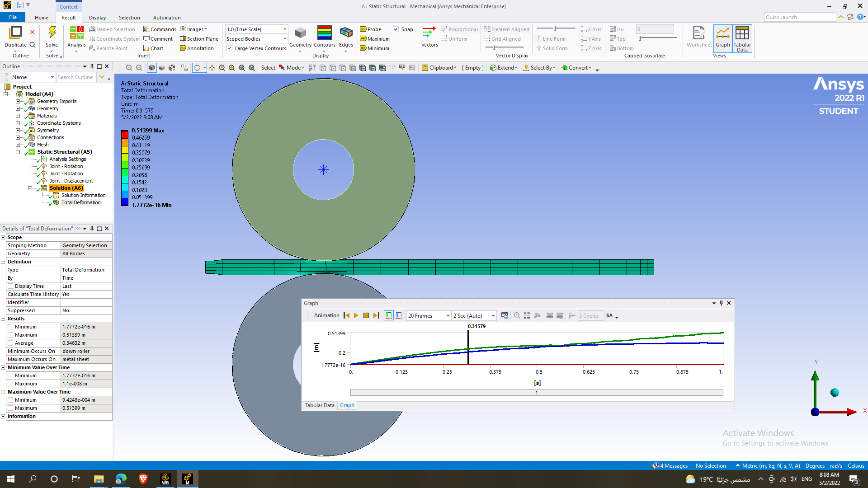Viewport: 868px width, 488px height.
Task: Switch to the Automation ribbon tab
Action: tap(167, 18)
